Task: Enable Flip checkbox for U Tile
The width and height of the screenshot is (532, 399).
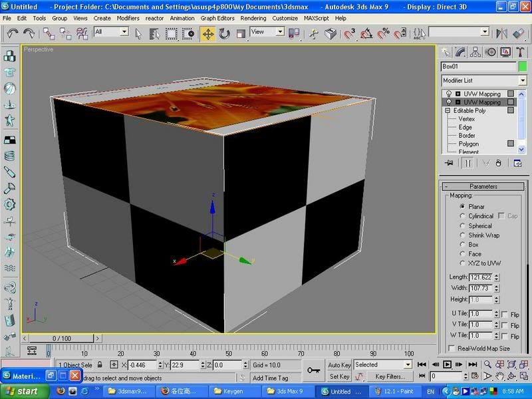Action: [505, 314]
